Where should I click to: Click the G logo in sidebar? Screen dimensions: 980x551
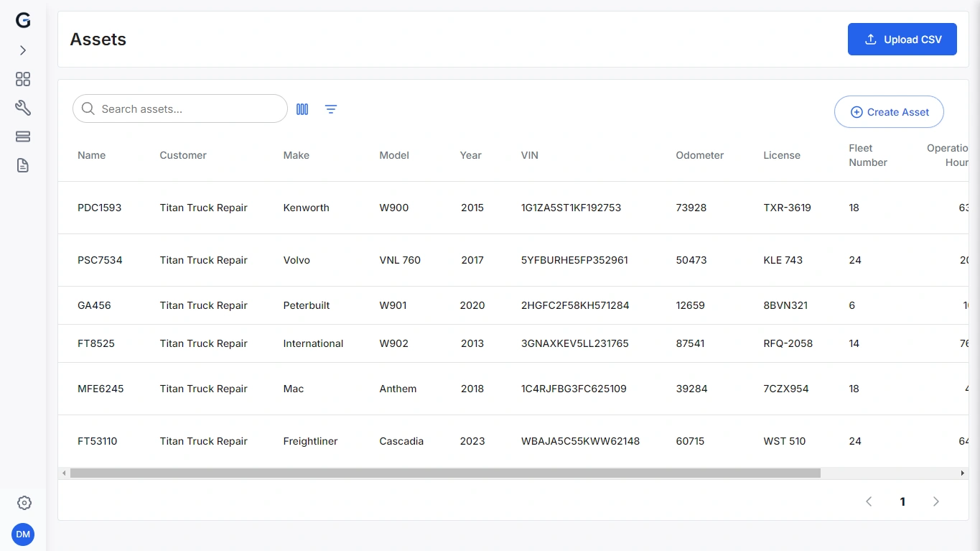click(x=23, y=21)
